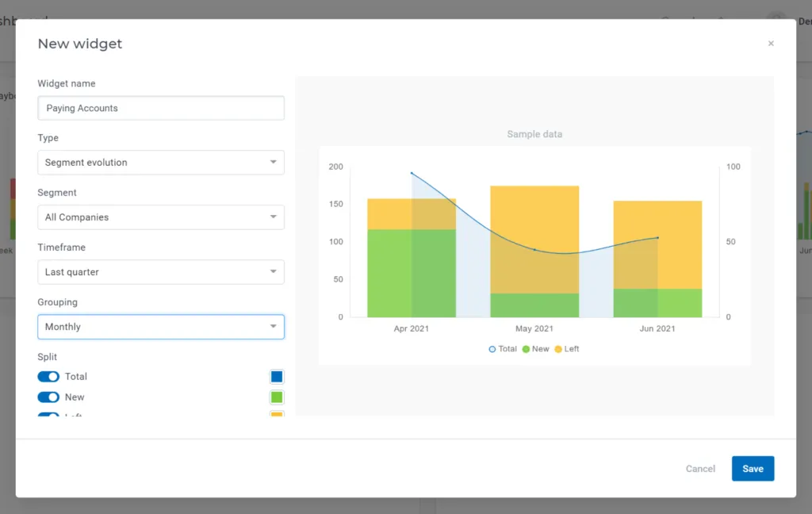Click the Timeframe field label

tap(61, 247)
